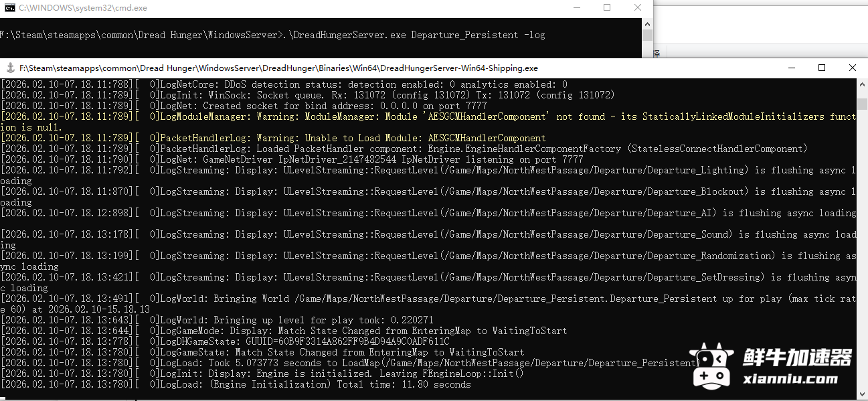
Task: Click the cmd.exe scrollbar thumb
Action: (647, 35)
